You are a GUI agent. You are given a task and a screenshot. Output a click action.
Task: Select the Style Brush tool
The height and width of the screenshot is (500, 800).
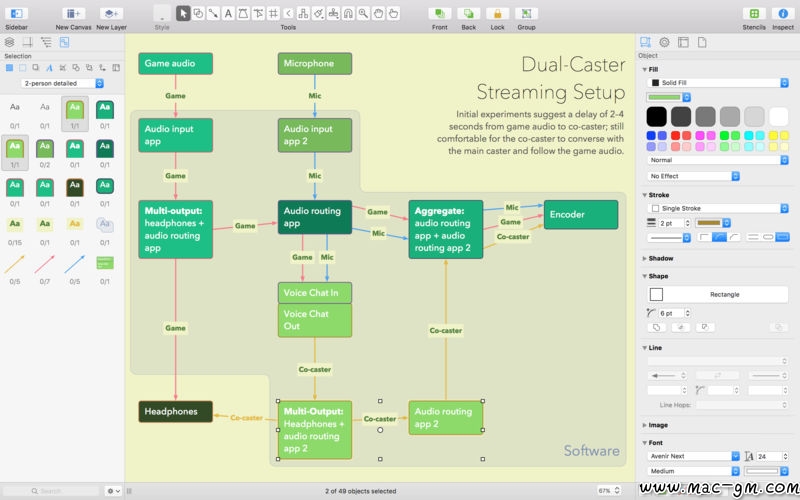[x=318, y=14]
